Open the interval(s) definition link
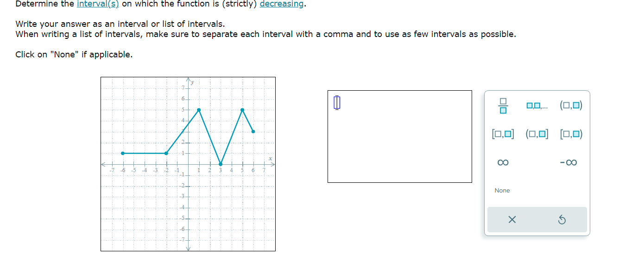The height and width of the screenshot is (274, 644). click(98, 4)
